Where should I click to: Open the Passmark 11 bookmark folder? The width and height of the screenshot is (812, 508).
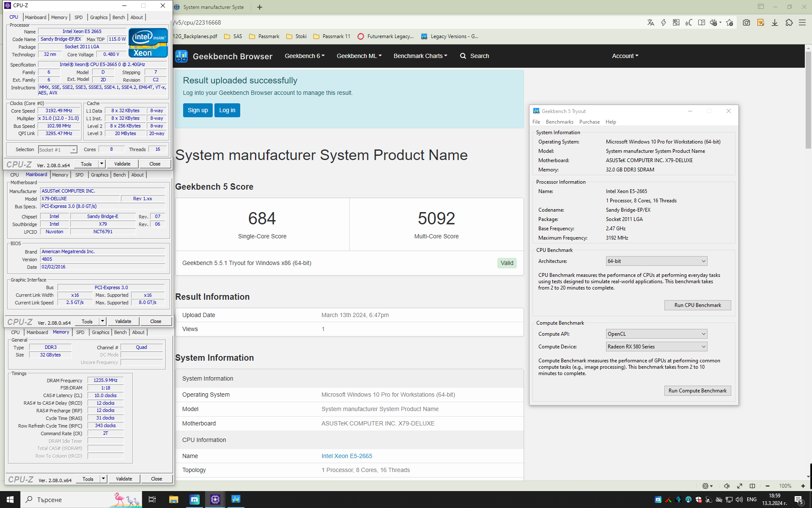click(332, 36)
